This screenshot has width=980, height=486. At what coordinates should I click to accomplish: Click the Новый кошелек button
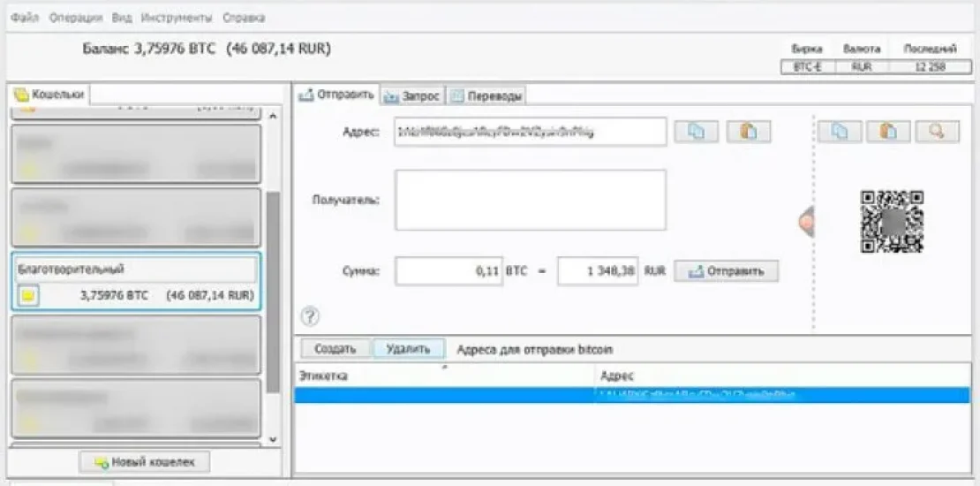coord(143,461)
